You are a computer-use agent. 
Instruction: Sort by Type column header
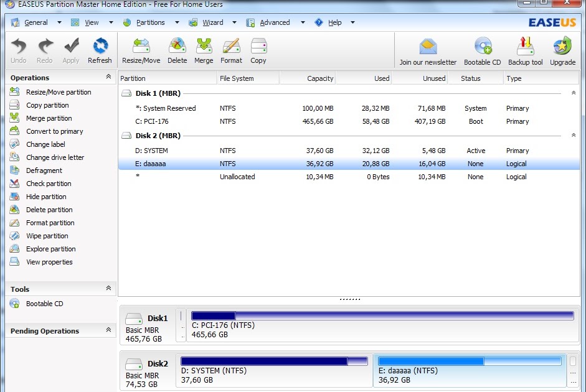[x=541, y=78]
